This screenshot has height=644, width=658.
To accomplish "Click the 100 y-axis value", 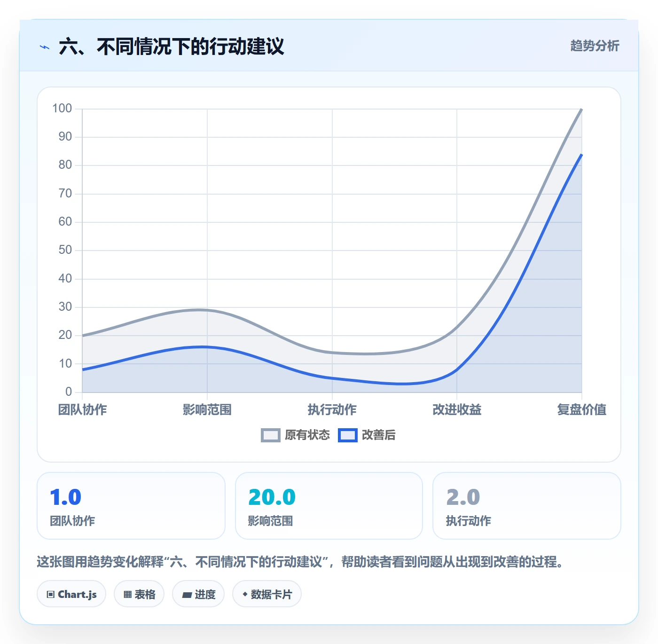I will (62, 109).
